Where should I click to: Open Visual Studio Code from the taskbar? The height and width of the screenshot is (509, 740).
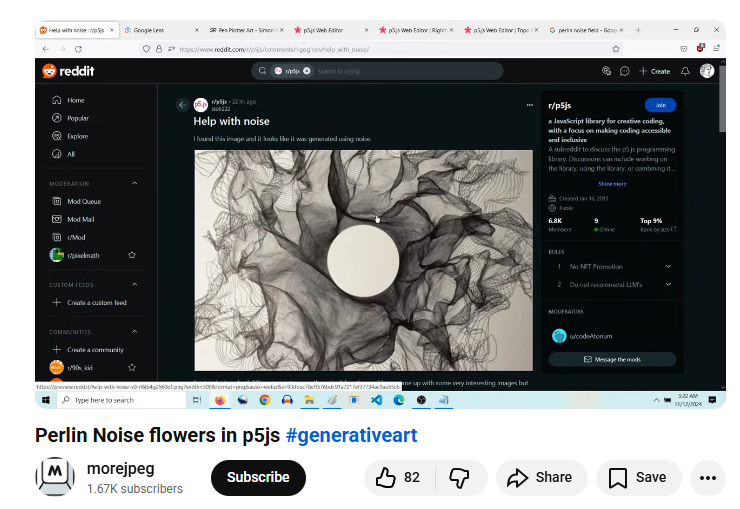[x=376, y=400]
